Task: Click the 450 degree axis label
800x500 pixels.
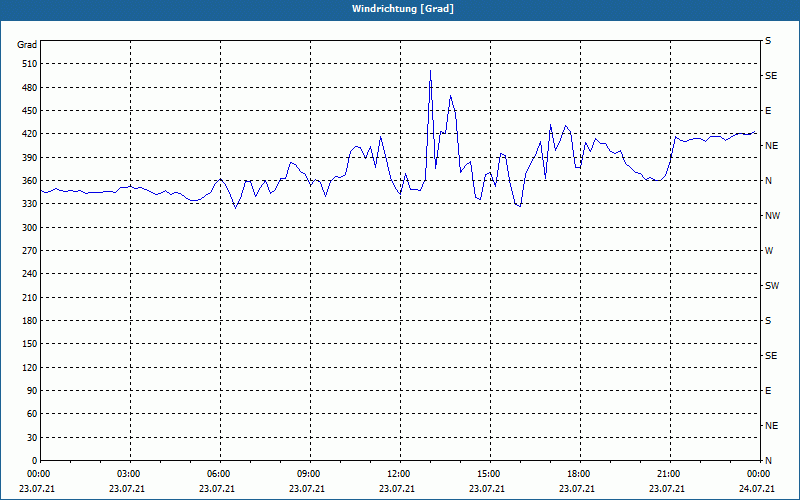Action: click(30, 111)
